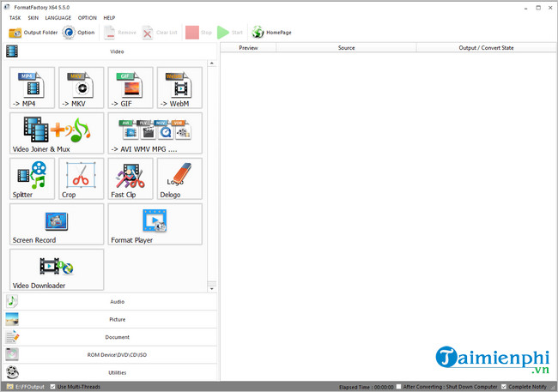Open HomePage globe icon

click(x=258, y=33)
